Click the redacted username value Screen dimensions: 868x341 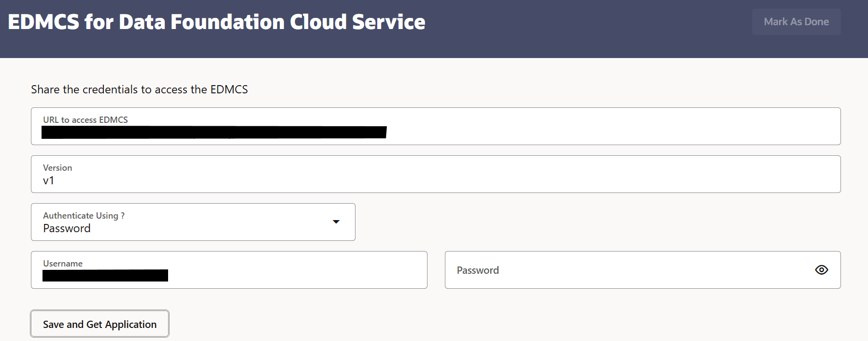105,276
